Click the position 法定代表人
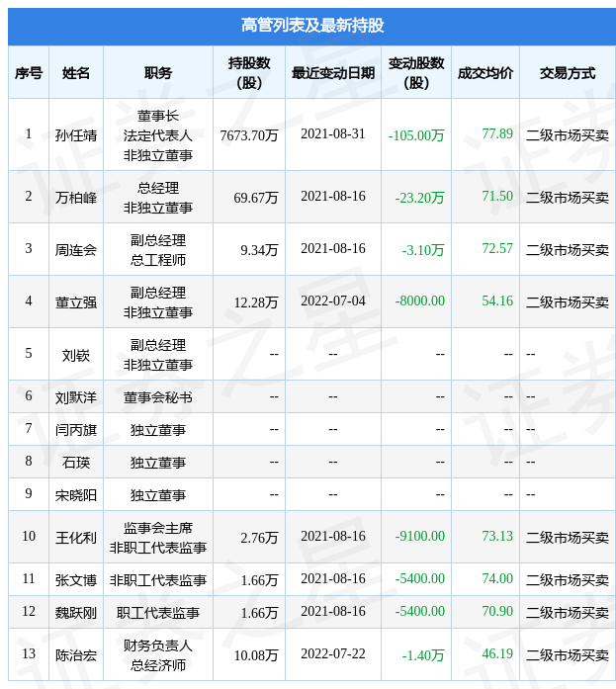The image size is (616, 689). click(x=158, y=135)
